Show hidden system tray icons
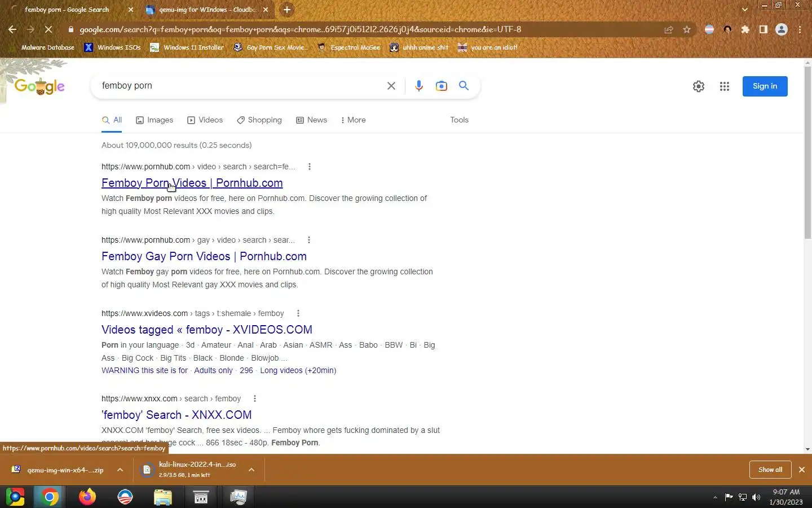Screen dimensions: 812x508 pos(715,497)
